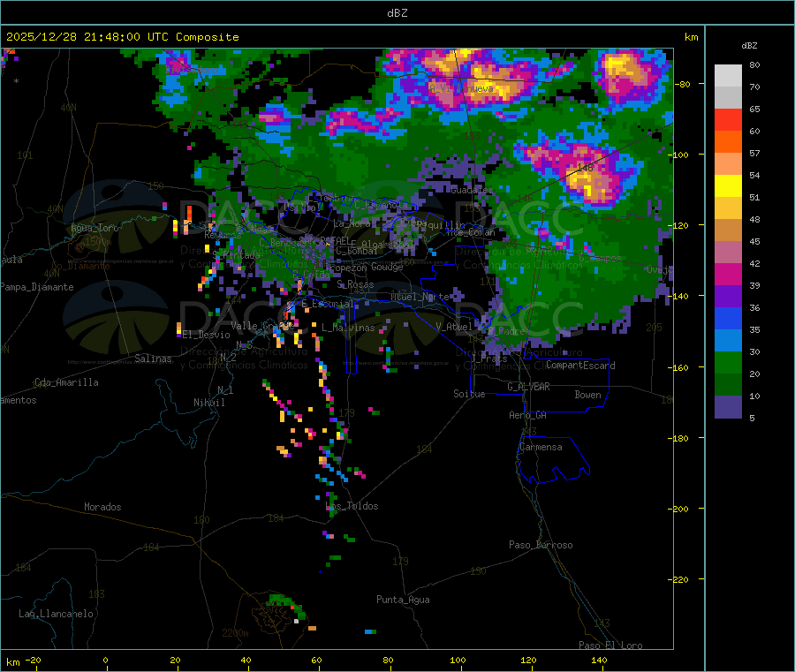Select the 'Los_Toldos' place label
The width and height of the screenshot is (795, 672).
click(352, 506)
